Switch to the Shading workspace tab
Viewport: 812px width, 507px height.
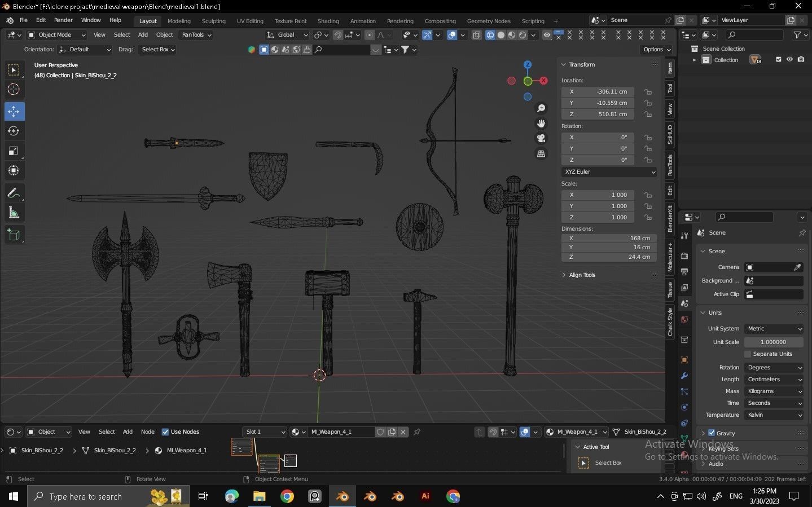coord(328,21)
